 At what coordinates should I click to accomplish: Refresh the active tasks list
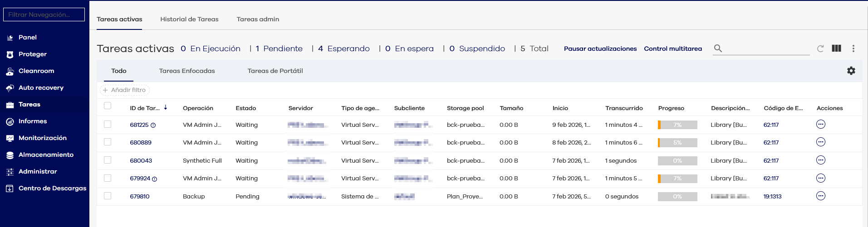pos(820,48)
